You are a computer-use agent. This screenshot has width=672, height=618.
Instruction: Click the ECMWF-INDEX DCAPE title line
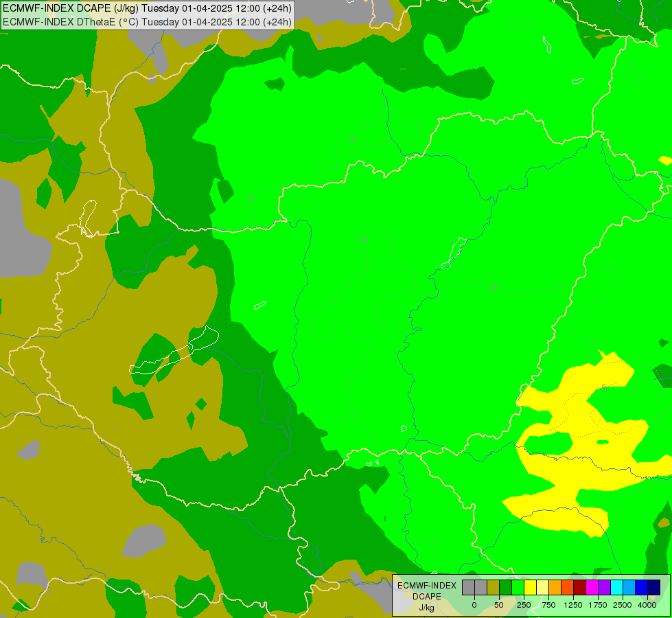tap(147, 8)
